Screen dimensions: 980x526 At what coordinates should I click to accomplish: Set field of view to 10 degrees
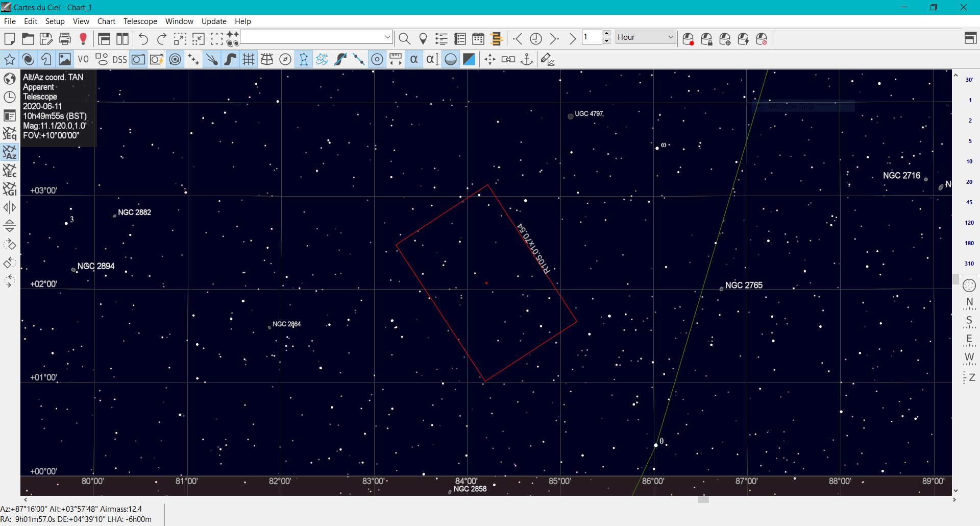[x=969, y=161]
